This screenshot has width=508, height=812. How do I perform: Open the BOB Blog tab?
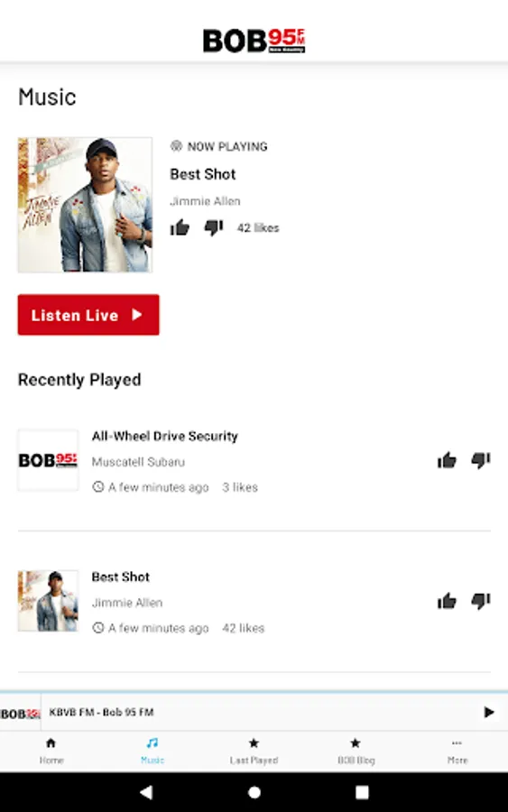[356, 751]
